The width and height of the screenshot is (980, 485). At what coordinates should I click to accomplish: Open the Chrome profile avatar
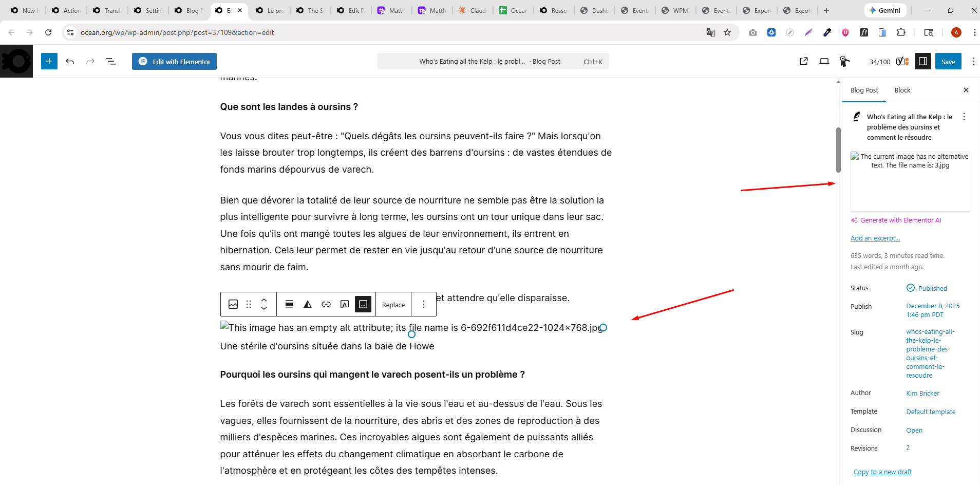(956, 32)
